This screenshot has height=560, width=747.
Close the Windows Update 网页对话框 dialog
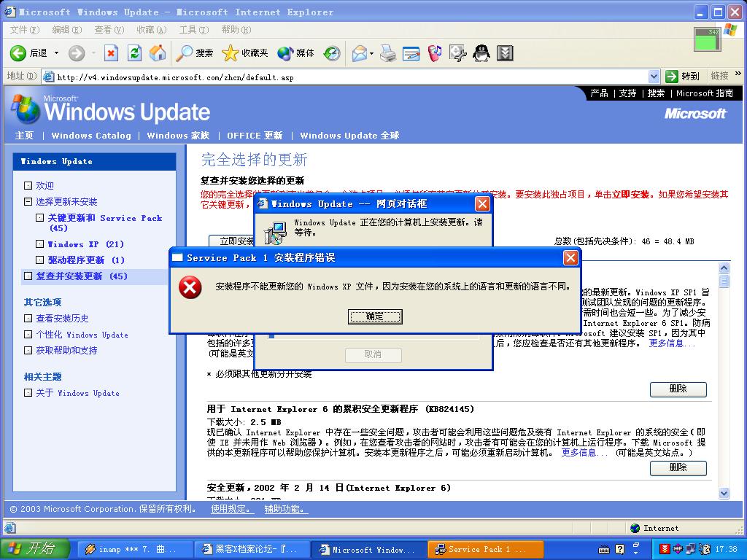pos(482,204)
